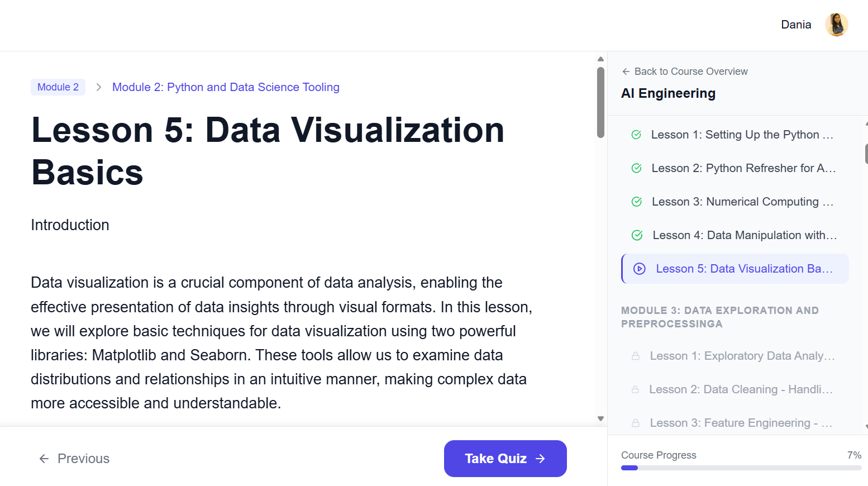
Task: Select Lesson 5: Data Visualization Basics item
Action: tap(743, 269)
